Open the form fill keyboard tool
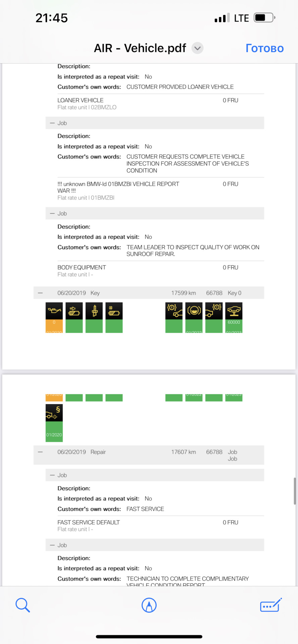The image size is (298, 644). pos(271,605)
